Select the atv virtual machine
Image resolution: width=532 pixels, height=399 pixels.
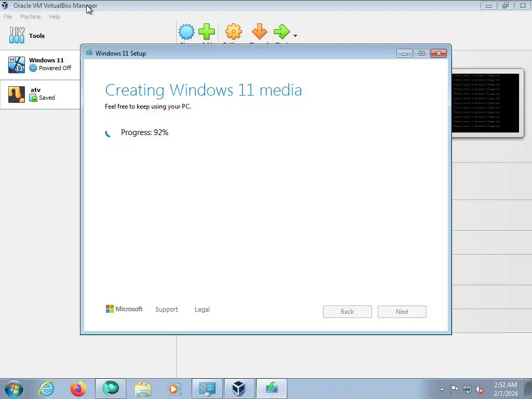[x=40, y=95]
